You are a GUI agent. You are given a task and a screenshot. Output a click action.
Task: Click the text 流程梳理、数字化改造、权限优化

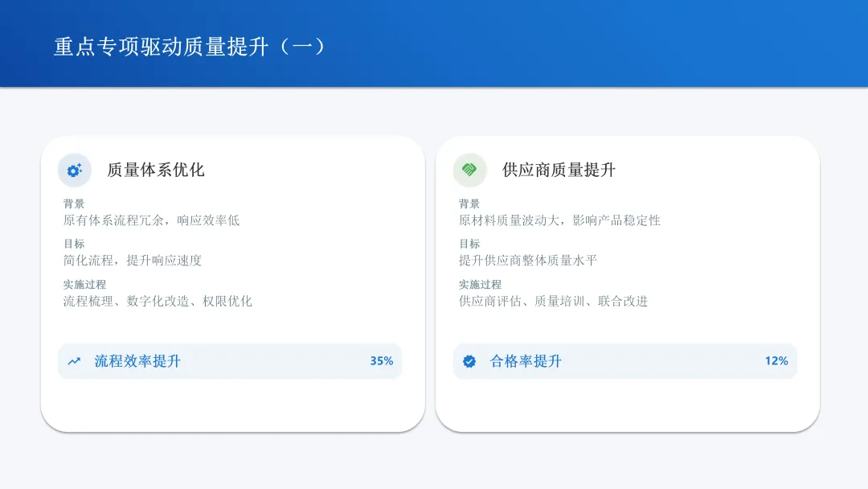click(158, 301)
